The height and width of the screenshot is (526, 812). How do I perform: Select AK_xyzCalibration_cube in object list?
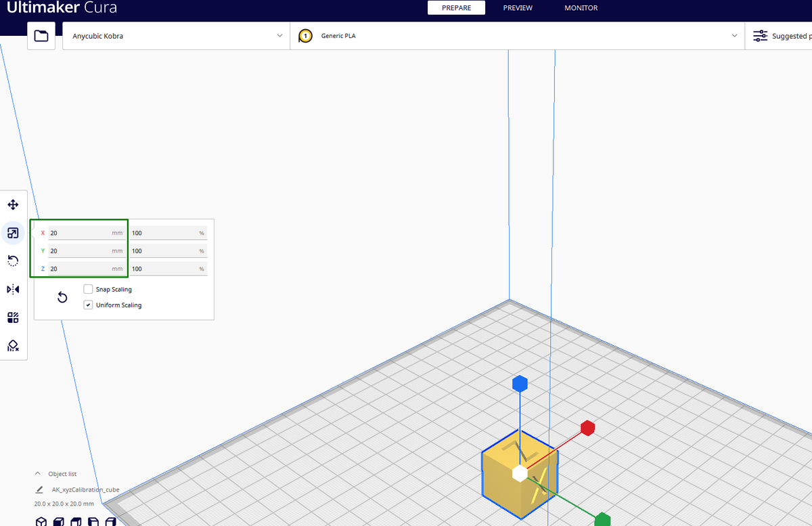tap(85, 489)
